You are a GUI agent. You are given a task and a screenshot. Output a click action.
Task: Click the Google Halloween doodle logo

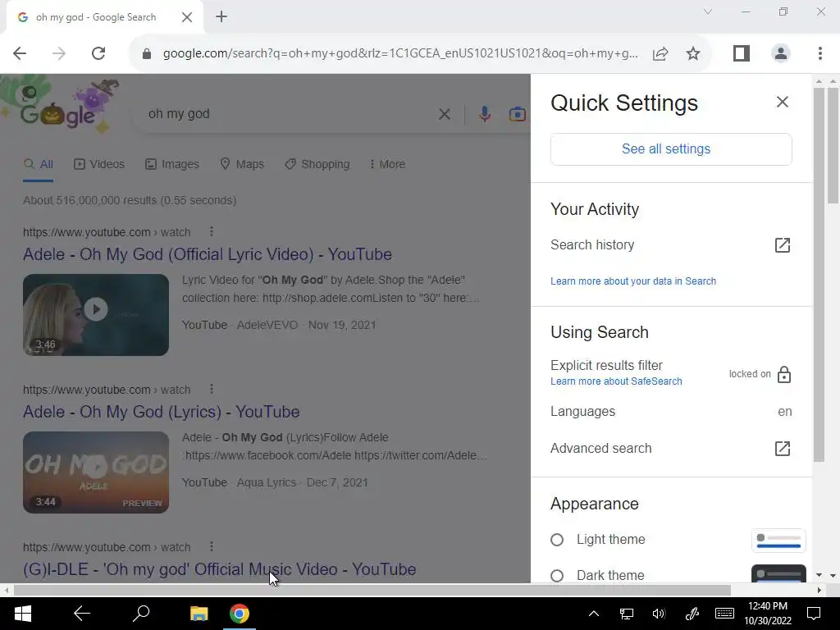[x=60, y=106]
